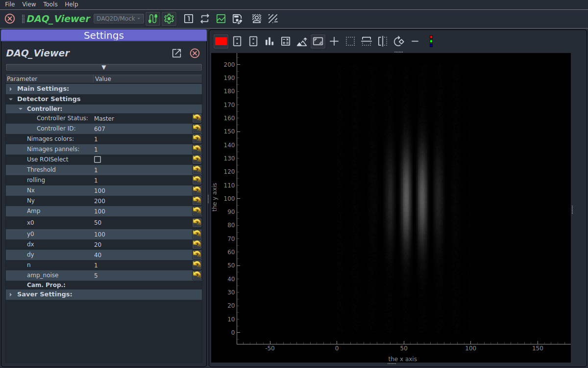This screenshot has height=368, width=588.
Task: Start continuous grab with the loop icon
Action: pos(205,19)
